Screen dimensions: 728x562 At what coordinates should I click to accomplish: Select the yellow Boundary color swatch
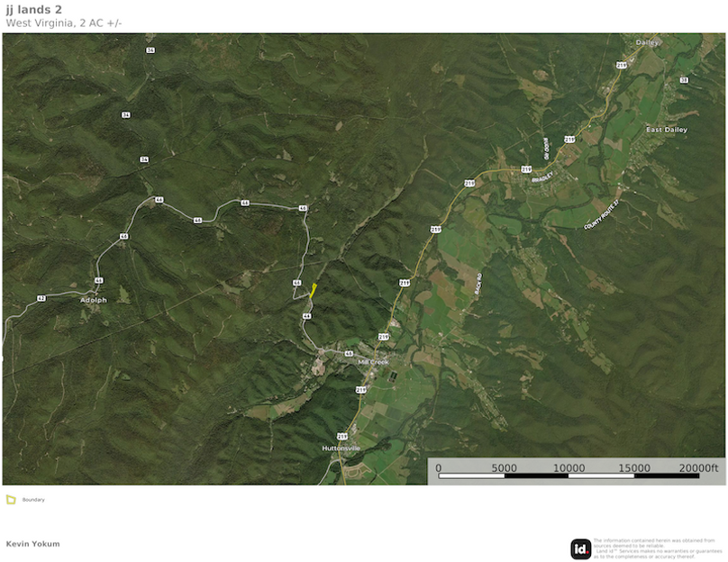pos(12,499)
